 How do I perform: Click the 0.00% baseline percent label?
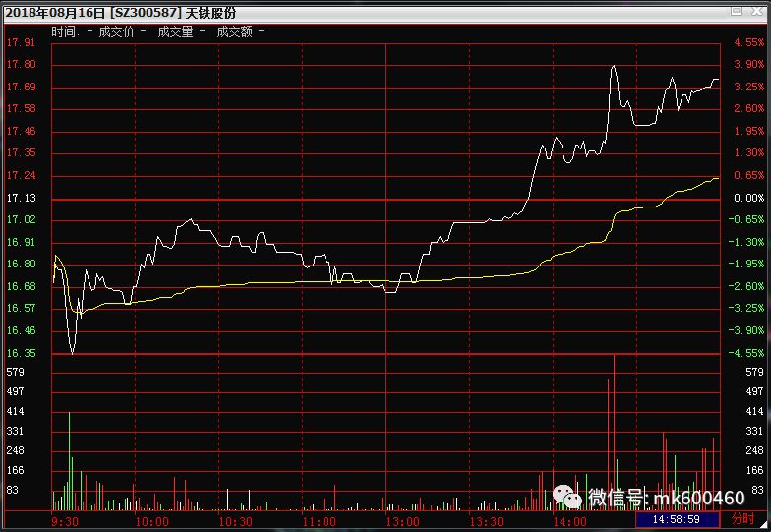click(748, 198)
